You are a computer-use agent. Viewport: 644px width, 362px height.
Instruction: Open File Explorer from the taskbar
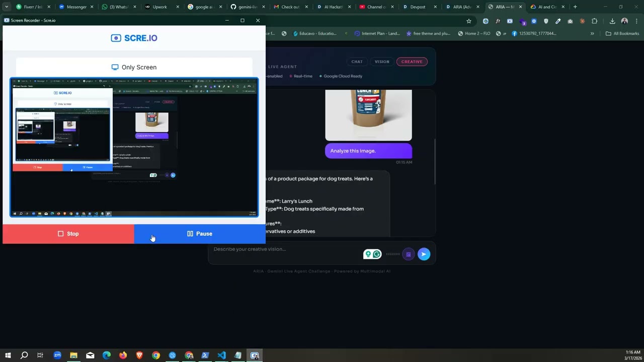73,355
